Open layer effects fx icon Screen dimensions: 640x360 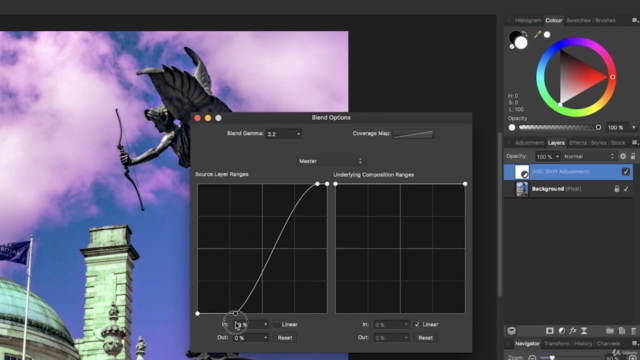[573, 331]
